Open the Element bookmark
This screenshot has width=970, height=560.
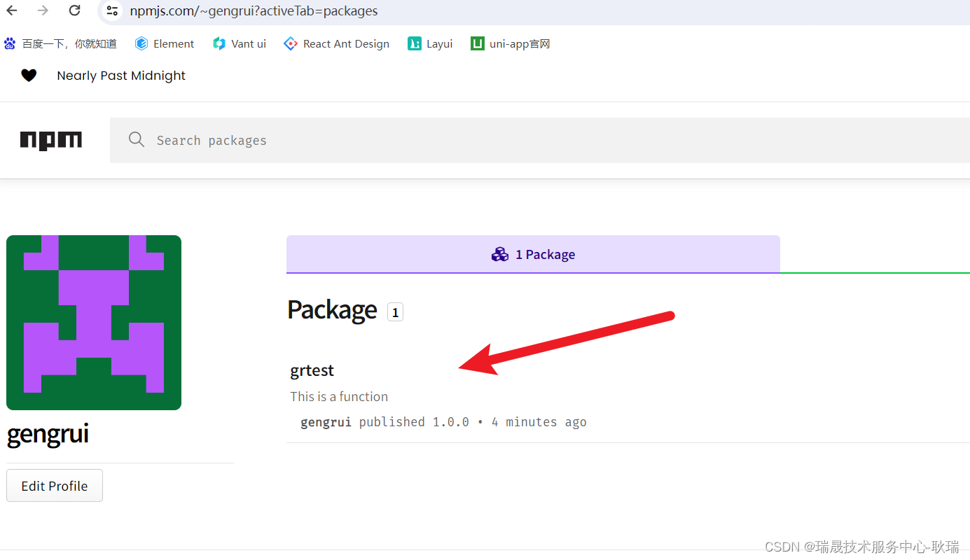click(165, 43)
